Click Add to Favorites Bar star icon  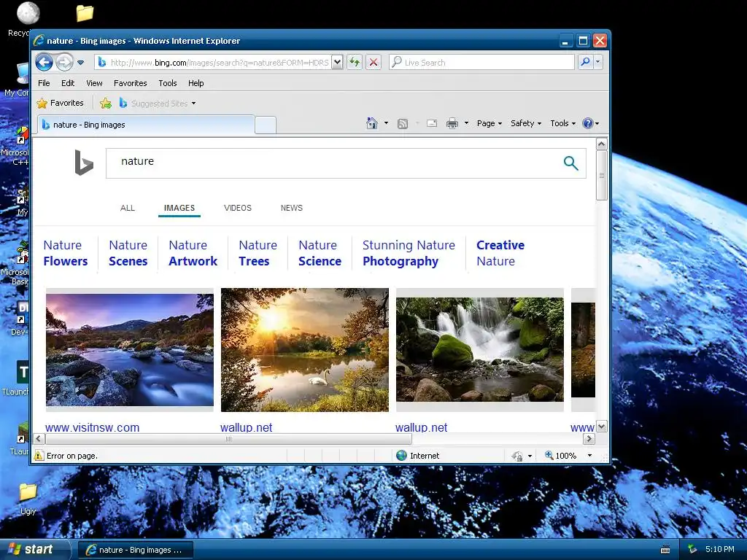click(105, 103)
